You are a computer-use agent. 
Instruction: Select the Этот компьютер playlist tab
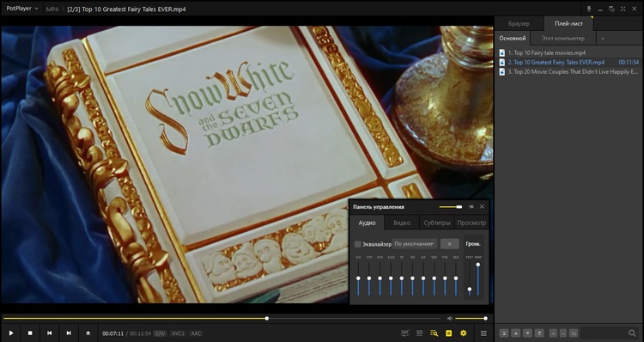tap(562, 38)
